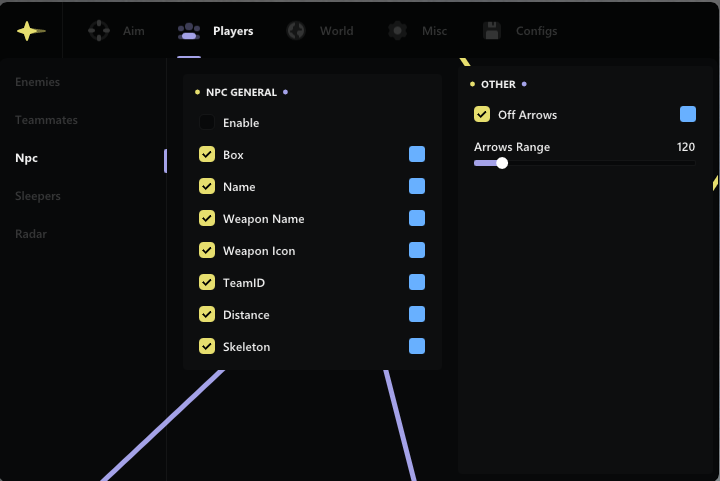This screenshot has width=720, height=481.
Task: Click the Configs floppy disk icon
Action: coord(491,31)
